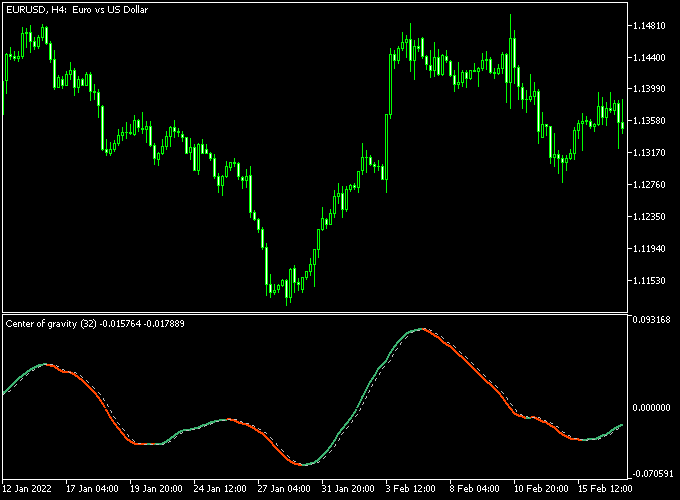The image size is (680, 500).
Task: Click indicator scale value 0.000000
Action: coord(651,408)
